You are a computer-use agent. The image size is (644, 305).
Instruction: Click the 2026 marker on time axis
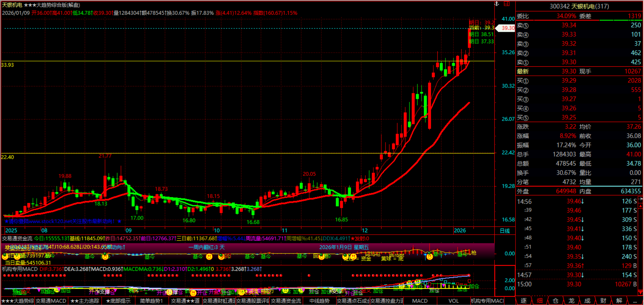[460, 231]
